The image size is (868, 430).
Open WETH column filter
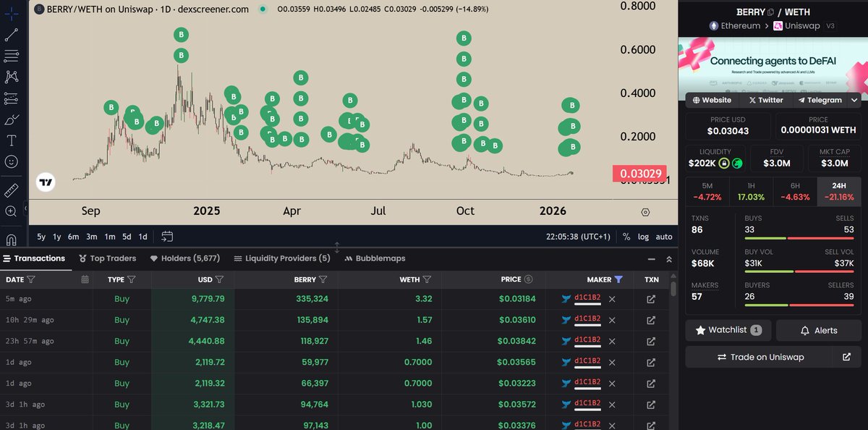pyautogui.click(x=427, y=279)
